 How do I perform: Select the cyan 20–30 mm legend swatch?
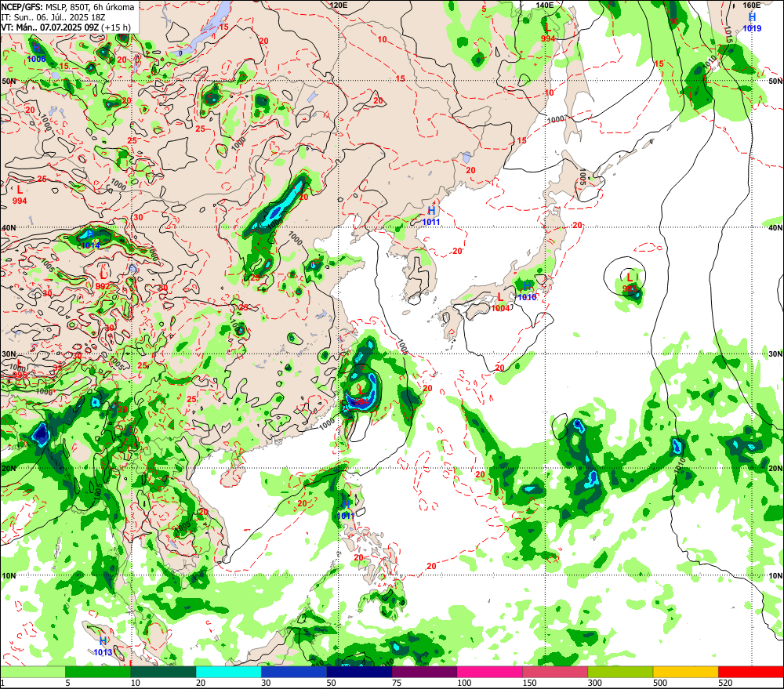[x=228, y=672]
